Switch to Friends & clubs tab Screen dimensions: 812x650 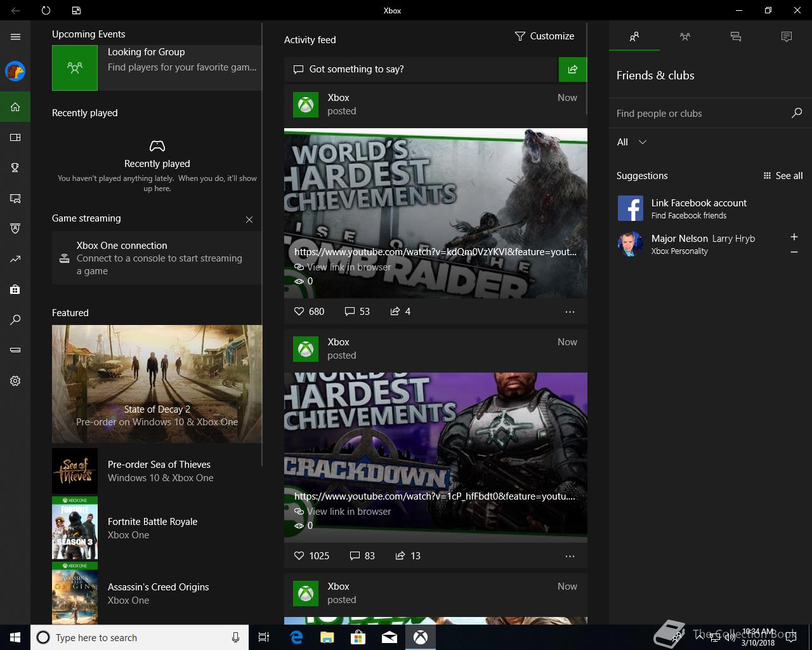pyautogui.click(x=634, y=37)
